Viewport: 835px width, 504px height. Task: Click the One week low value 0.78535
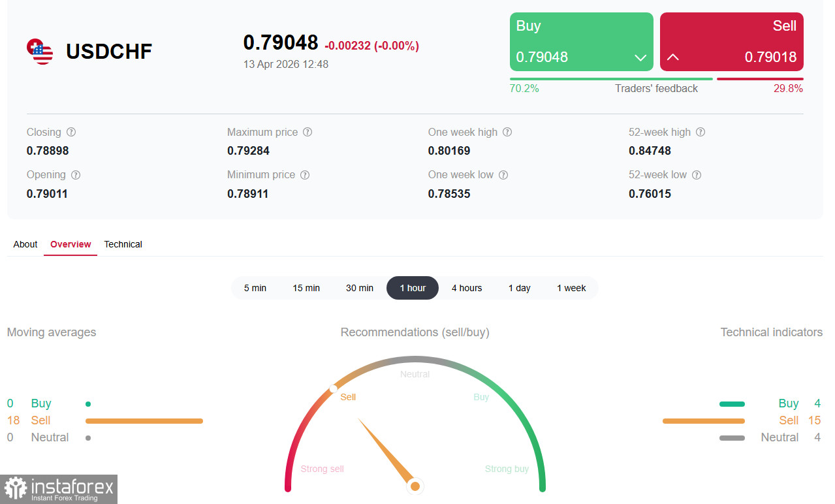(449, 194)
